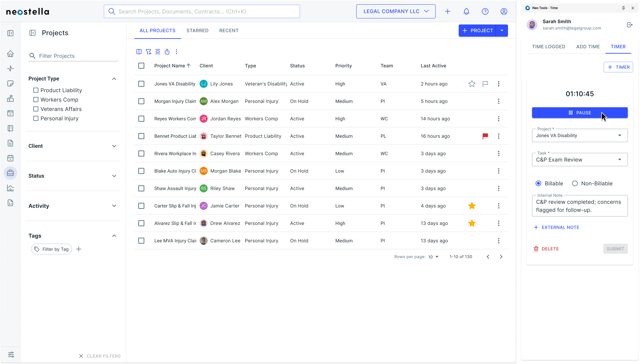Open the LEGAL COMPANY LLC dropdown
Viewport: 644px width, 364px height.
click(x=396, y=12)
